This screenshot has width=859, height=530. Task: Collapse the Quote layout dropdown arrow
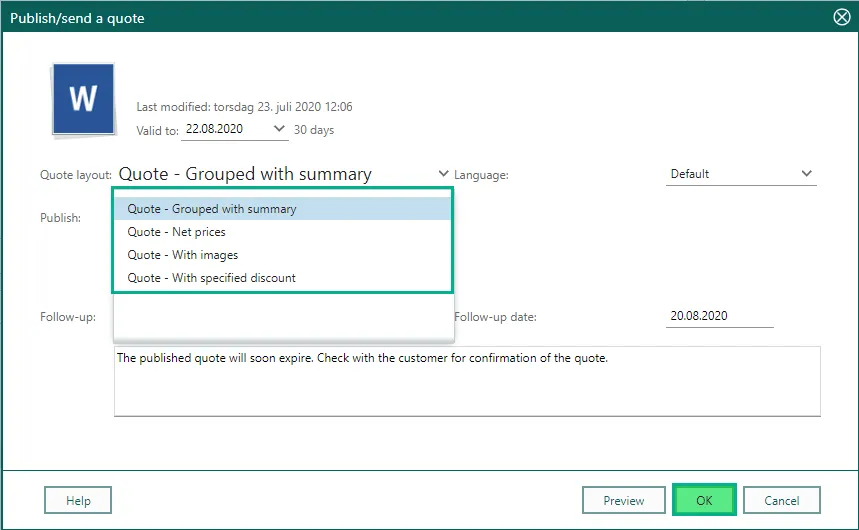[x=444, y=174]
